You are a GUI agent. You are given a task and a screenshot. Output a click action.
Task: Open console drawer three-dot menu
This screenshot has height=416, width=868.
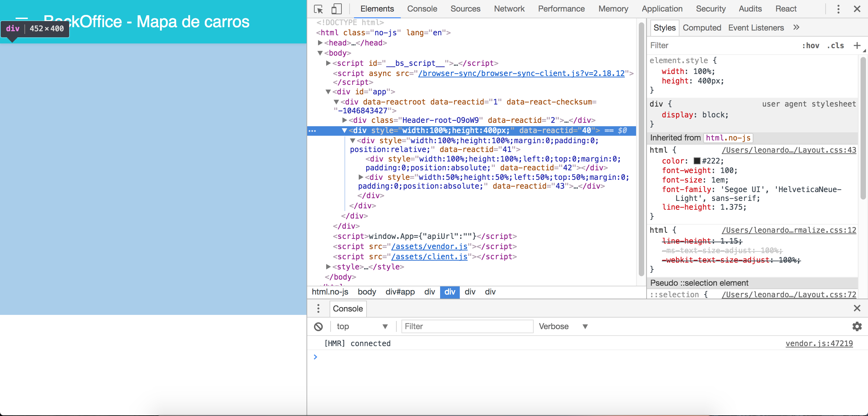pyautogui.click(x=318, y=308)
